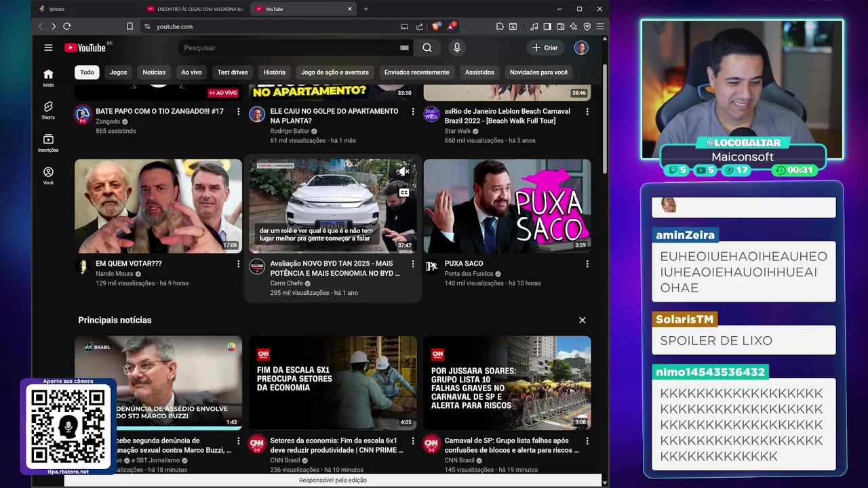Image resolution: width=868 pixels, height=488 pixels.
Task: Open options for Rio de Janeiro Leblon video
Action: [x=587, y=111]
